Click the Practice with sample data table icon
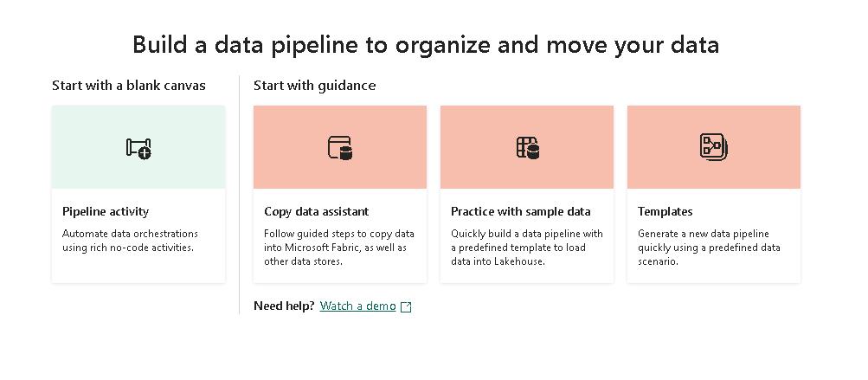868x380 pixels. (x=527, y=148)
